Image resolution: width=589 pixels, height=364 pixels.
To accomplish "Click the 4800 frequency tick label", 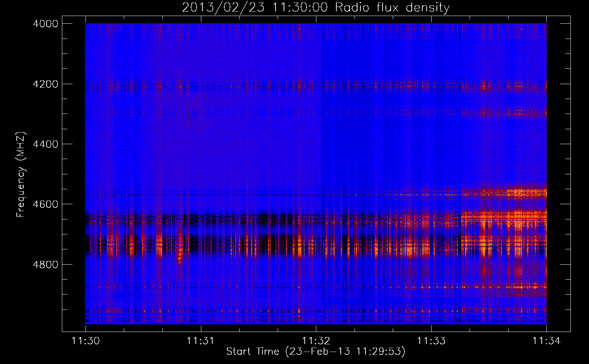I will click(46, 264).
